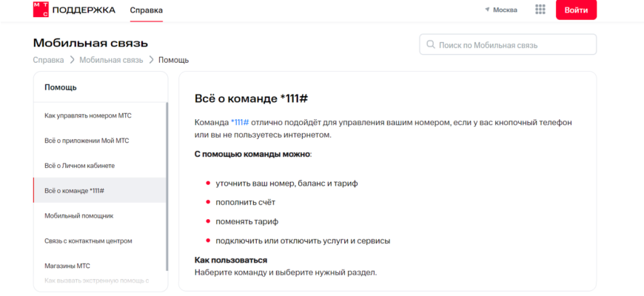Click the 'пополнить счёт' bullet text
The height and width of the screenshot is (296, 644).
tap(246, 203)
